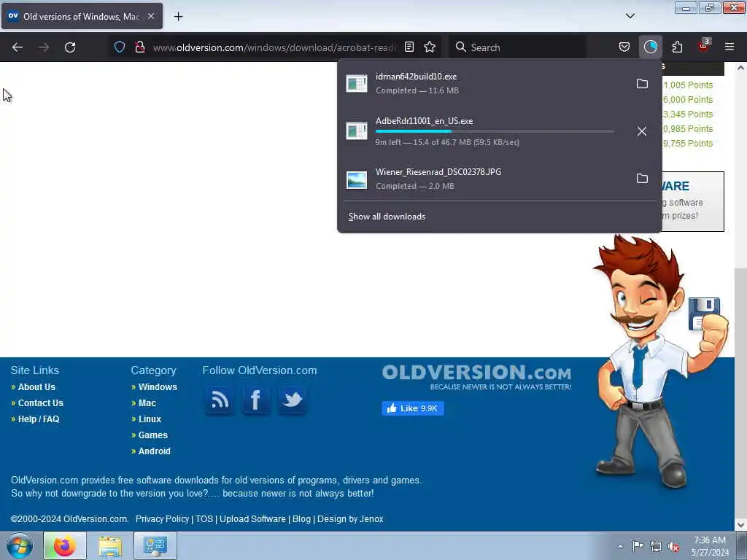Open the Twitter follow icon
The width and height of the screenshot is (747, 560).
(x=292, y=400)
